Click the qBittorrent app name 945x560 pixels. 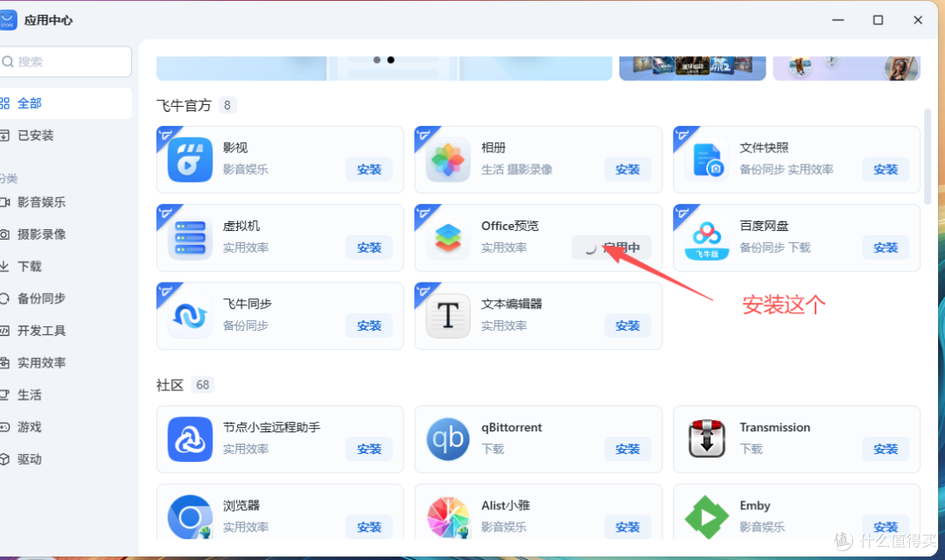tap(512, 427)
